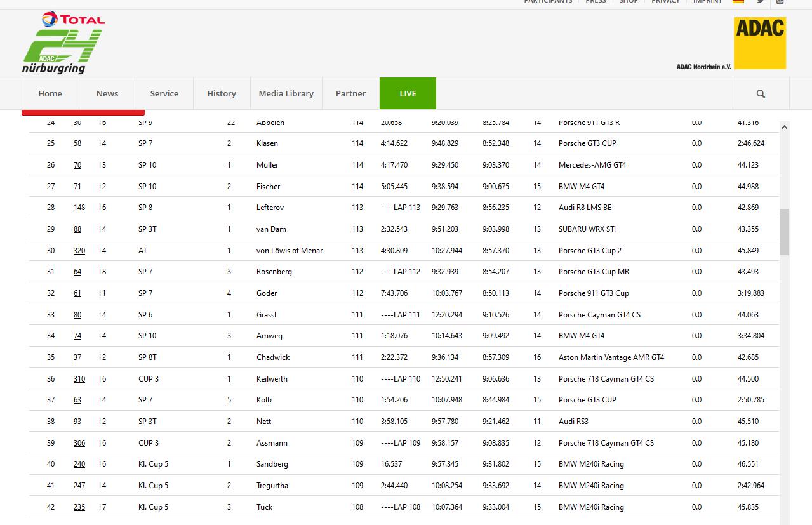Open car number 235 link
Viewport: 812px width, 525px height.
79,507
